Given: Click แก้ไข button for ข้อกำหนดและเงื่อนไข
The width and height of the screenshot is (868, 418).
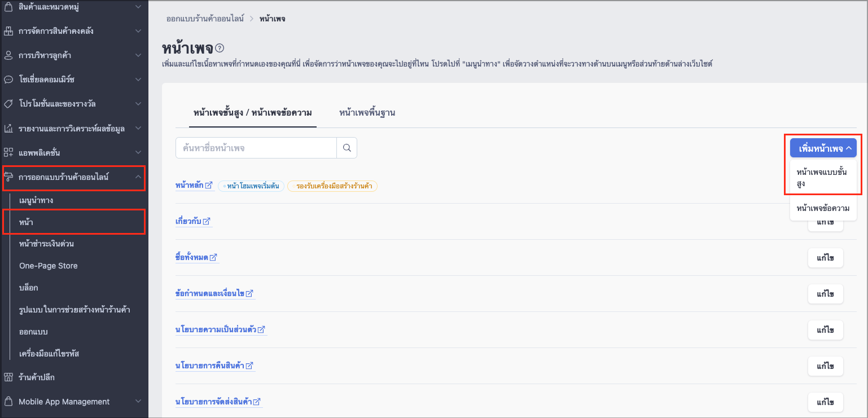Looking at the screenshot, I should click(x=825, y=294).
